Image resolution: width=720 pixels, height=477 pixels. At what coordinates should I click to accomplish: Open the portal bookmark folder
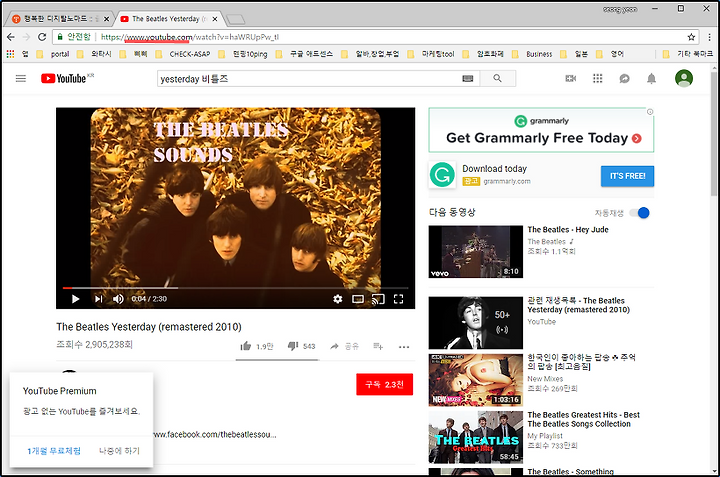tap(53, 54)
